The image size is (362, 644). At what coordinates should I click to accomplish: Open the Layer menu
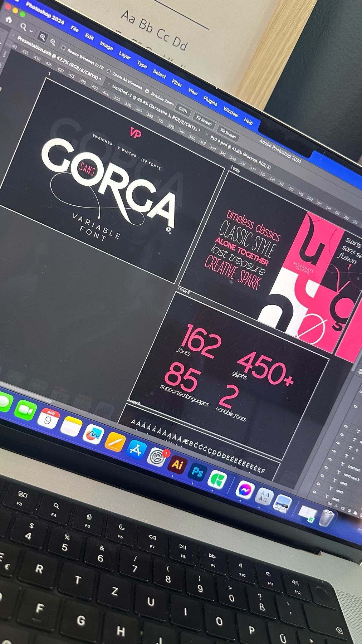point(124,55)
